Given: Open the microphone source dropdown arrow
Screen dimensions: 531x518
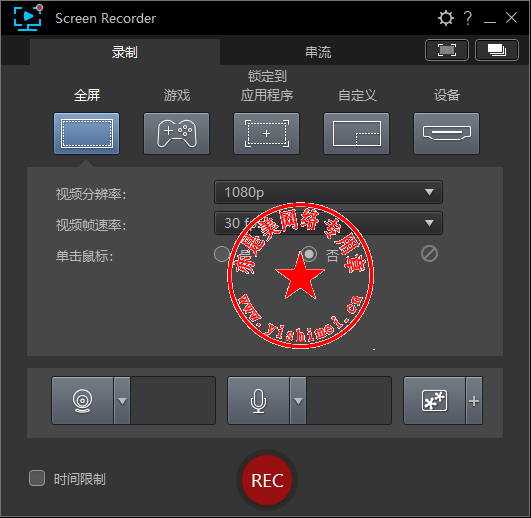Looking at the screenshot, I should [298, 401].
